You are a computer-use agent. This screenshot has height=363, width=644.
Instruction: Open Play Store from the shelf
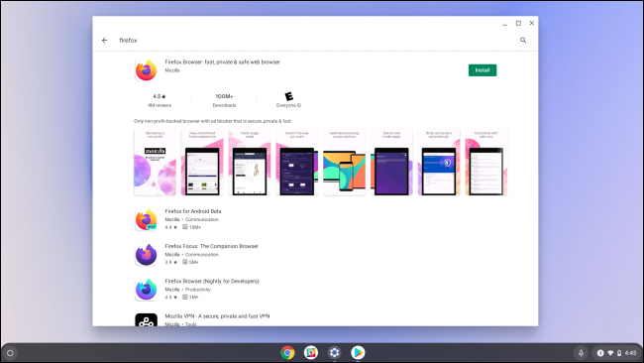point(358,353)
